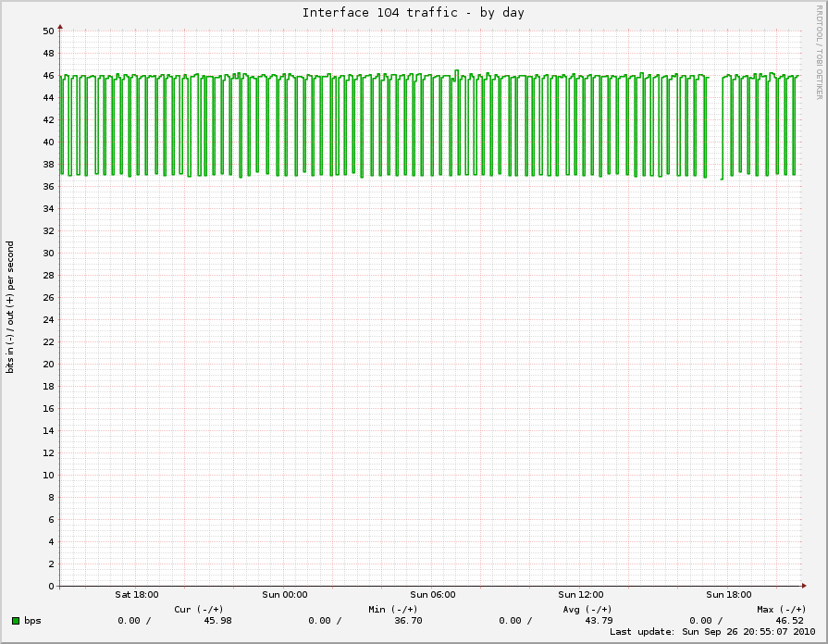This screenshot has height=644, width=828.
Task: Click the 'Sat 18:00' time axis label
Action: pos(137,595)
